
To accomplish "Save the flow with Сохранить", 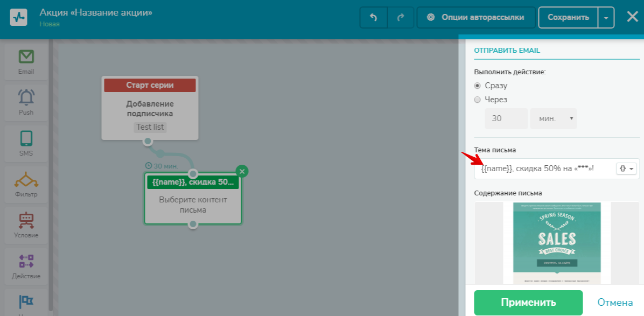I will [x=569, y=17].
